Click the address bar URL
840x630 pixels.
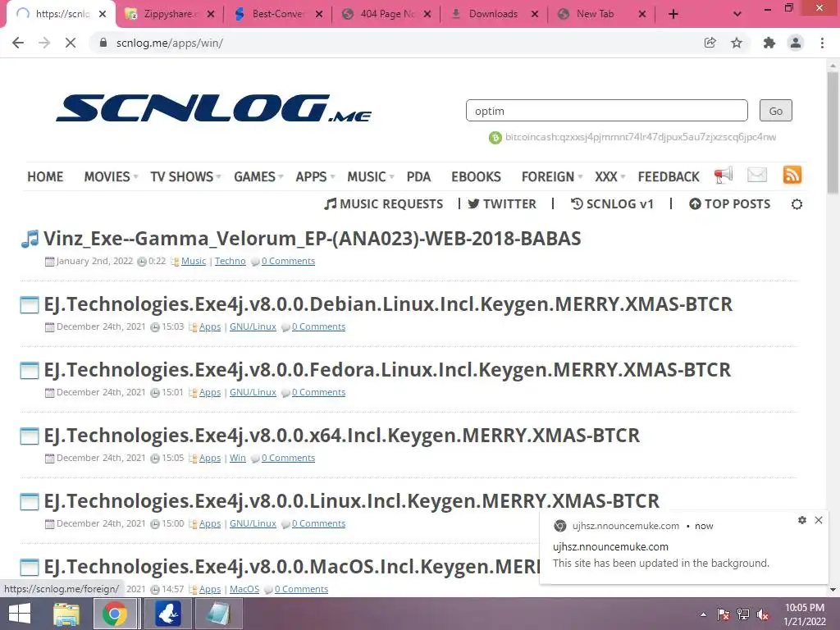pos(170,43)
